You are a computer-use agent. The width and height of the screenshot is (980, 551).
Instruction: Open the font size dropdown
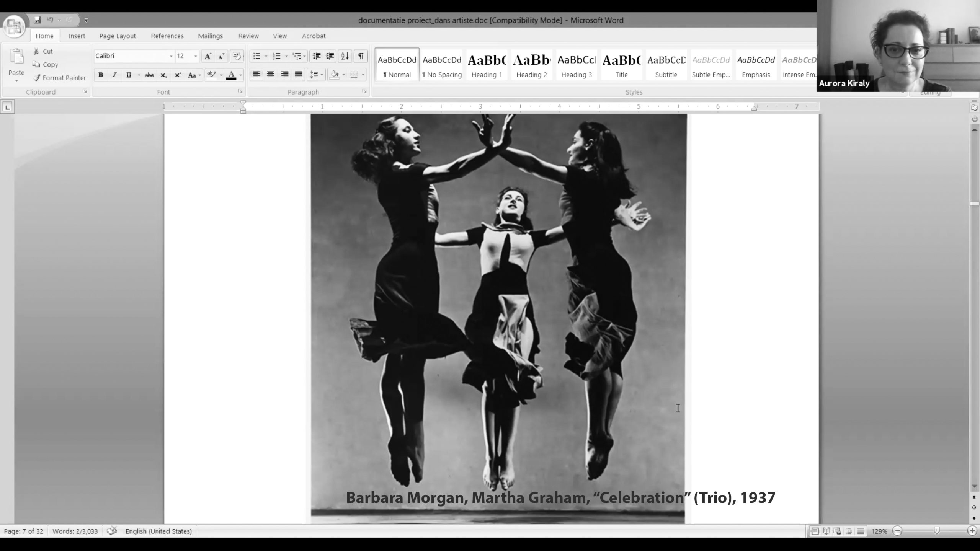coord(196,56)
